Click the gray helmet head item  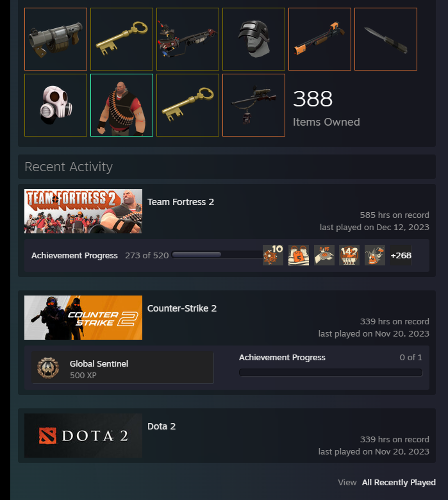(x=254, y=39)
